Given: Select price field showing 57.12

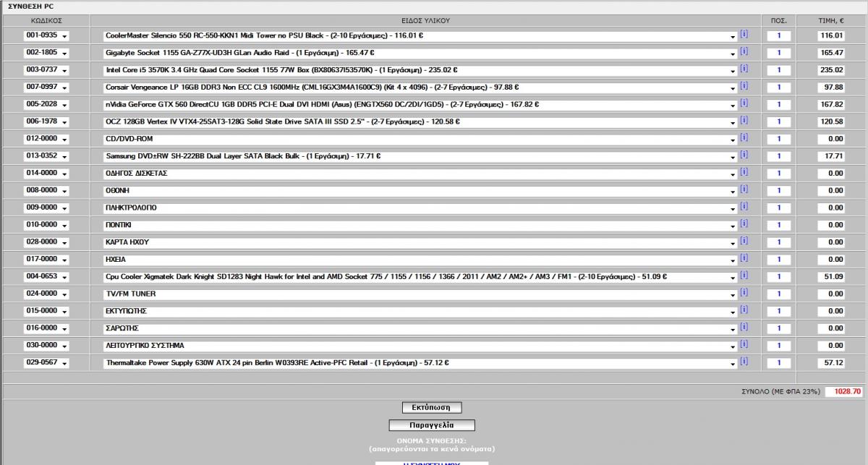Looking at the screenshot, I should (x=830, y=363).
